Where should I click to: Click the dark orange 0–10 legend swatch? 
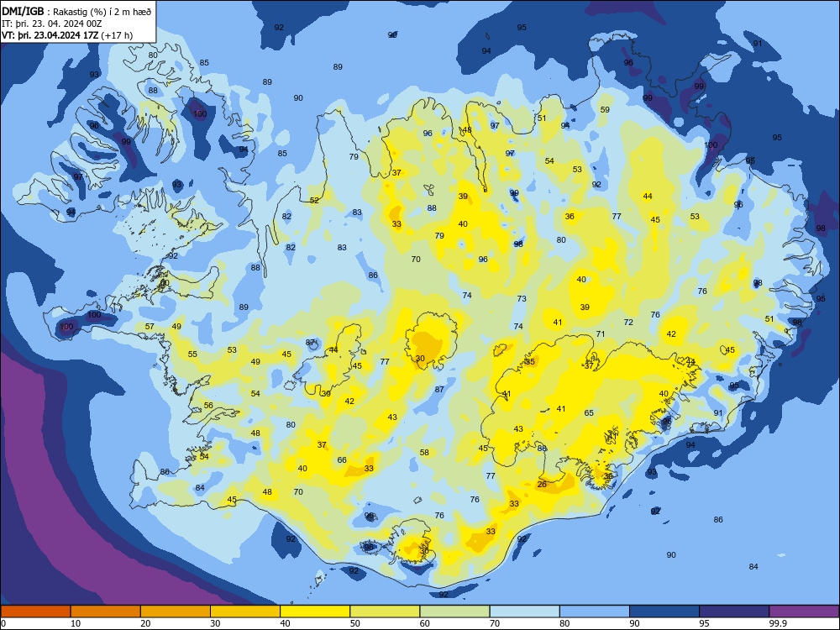tap(35, 612)
